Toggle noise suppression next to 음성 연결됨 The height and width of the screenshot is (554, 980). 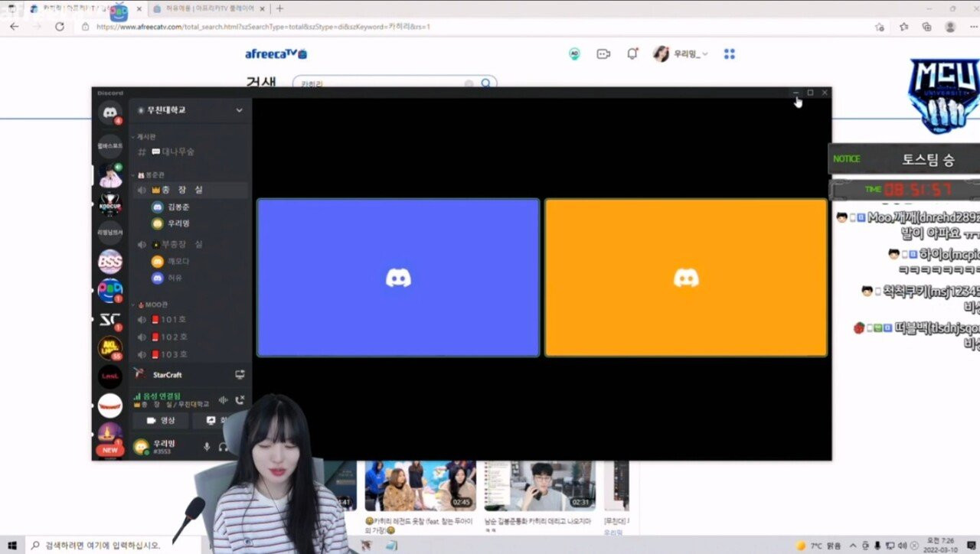tap(224, 399)
